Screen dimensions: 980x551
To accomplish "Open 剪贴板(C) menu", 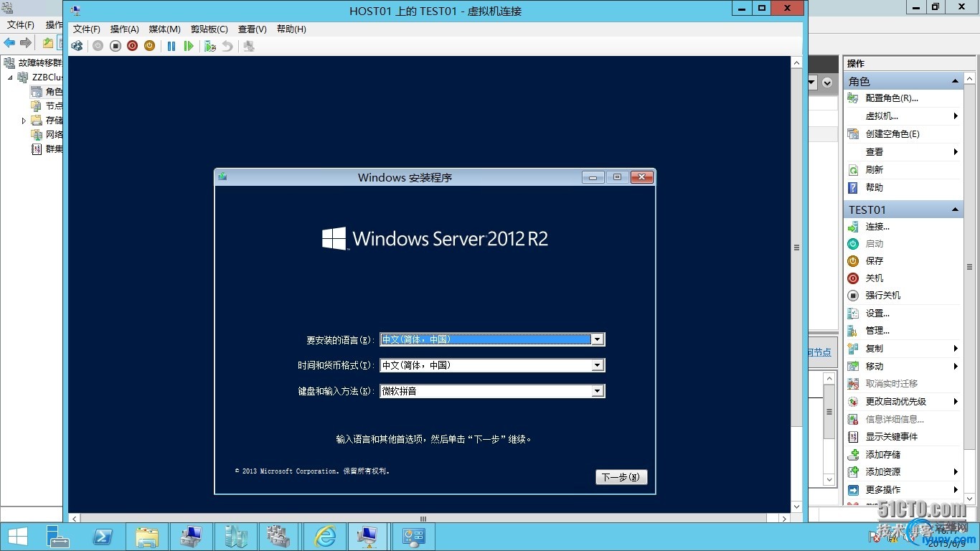I will click(209, 29).
